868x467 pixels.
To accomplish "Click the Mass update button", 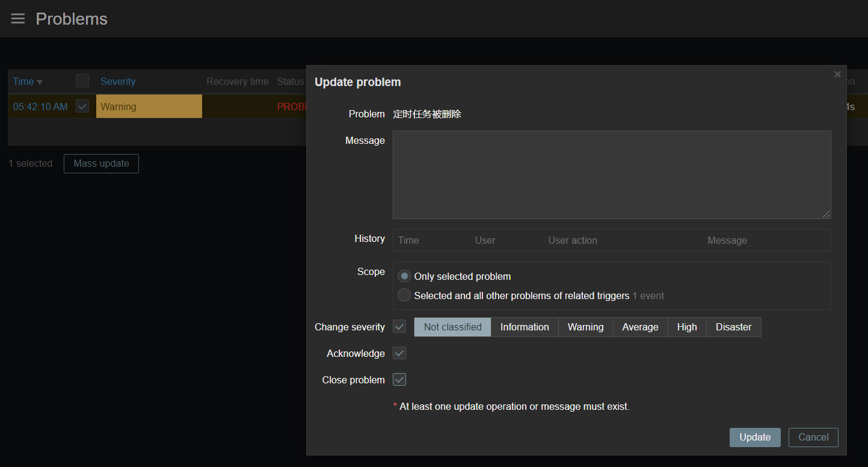I will [x=101, y=164].
